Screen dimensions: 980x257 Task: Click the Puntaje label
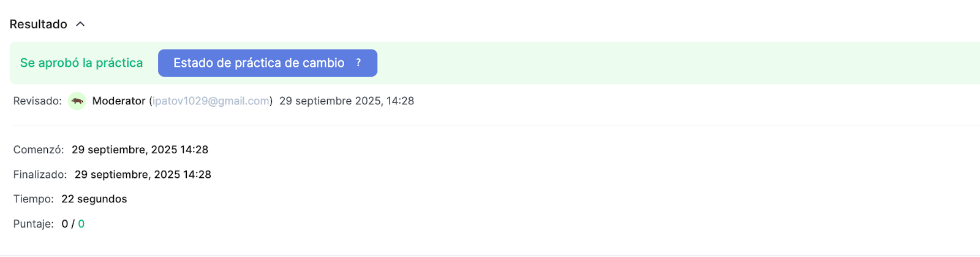tap(33, 224)
